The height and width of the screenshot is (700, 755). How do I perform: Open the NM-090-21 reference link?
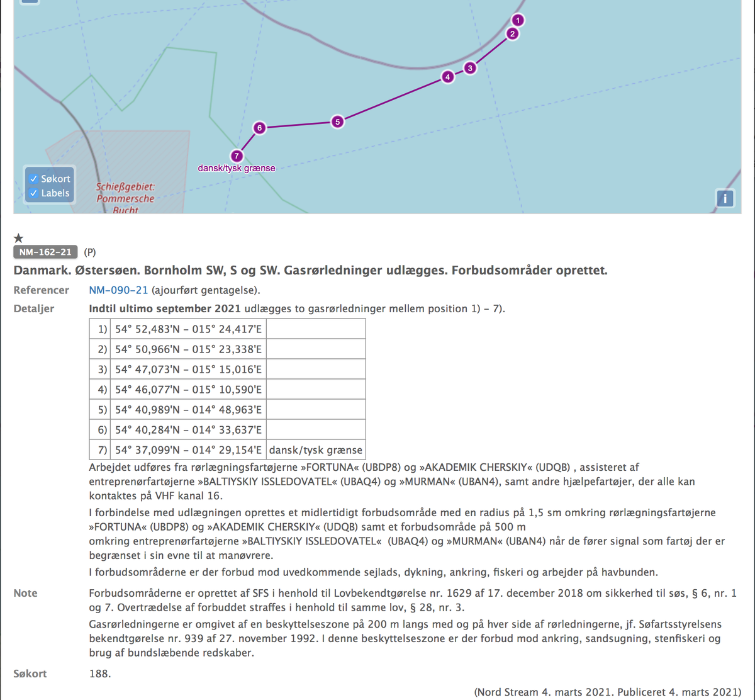[x=119, y=290]
